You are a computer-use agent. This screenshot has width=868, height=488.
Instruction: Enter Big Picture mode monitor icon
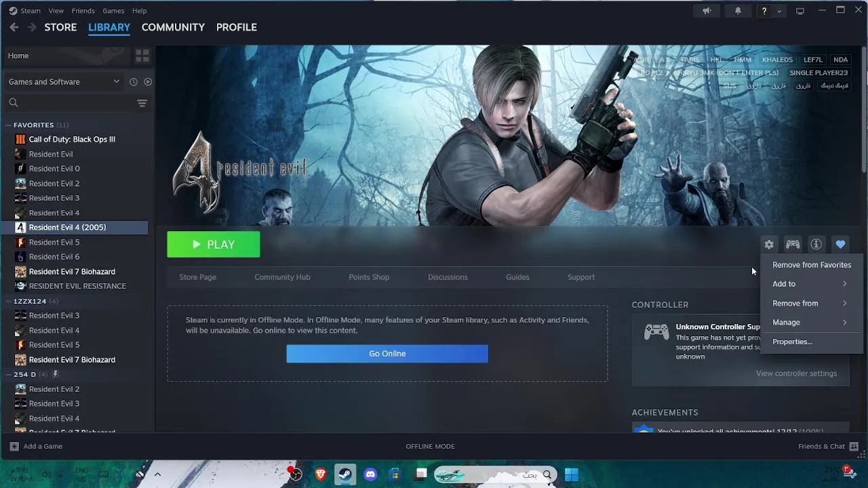click(x=800, y=11)
